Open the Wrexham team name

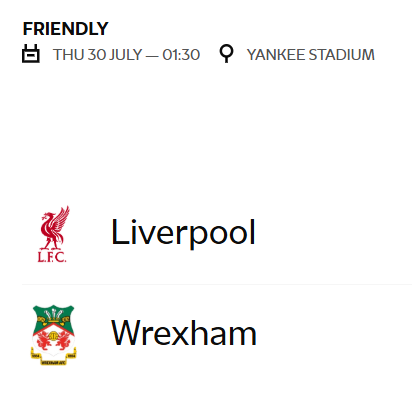[184, 332]
